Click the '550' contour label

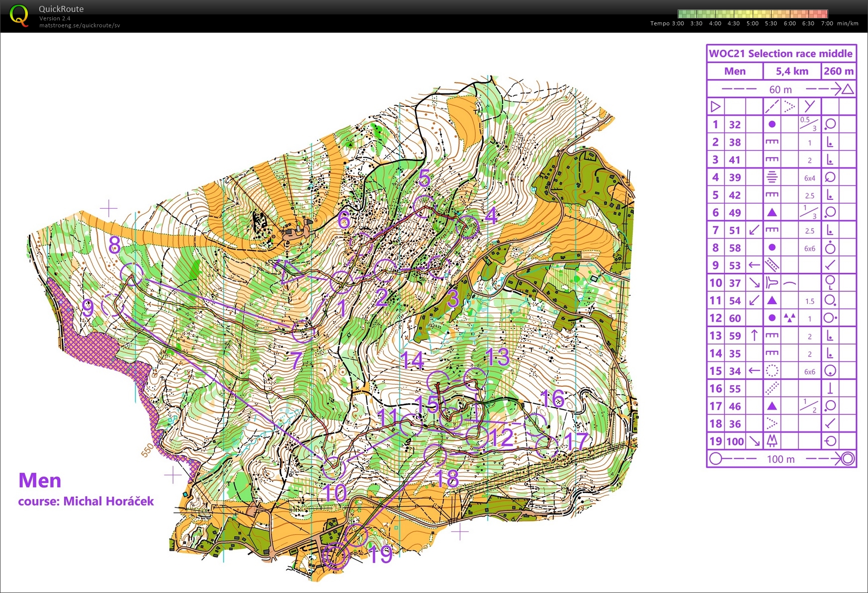coord(147,450)
